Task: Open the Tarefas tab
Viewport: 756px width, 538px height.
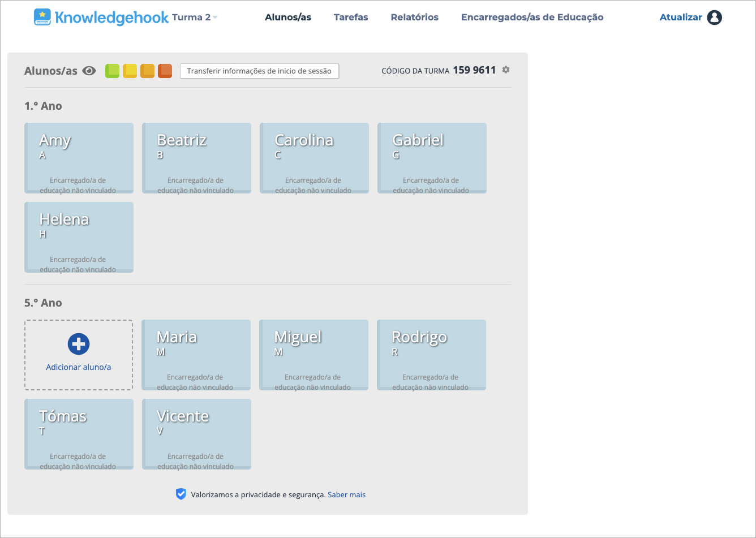Action: (351, 18)
